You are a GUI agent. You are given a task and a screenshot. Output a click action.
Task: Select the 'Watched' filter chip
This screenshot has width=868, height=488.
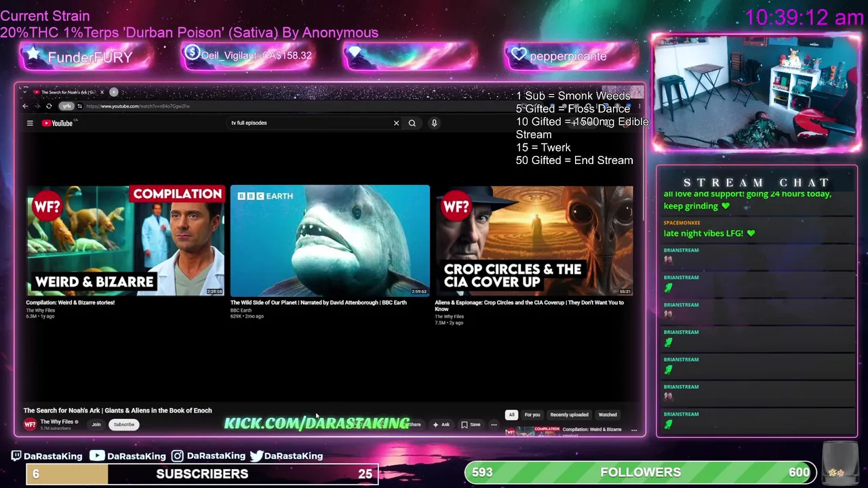click(x=608, y=415)
